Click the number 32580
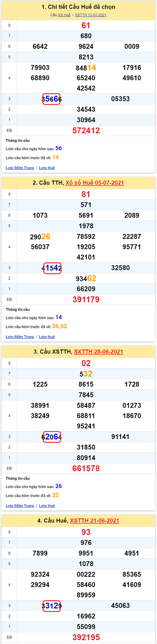 tap(120, 268)
